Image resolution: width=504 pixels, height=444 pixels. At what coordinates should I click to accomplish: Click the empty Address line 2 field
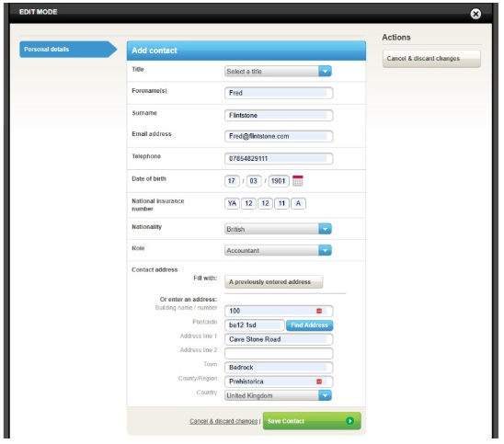[x=279, y=353]
